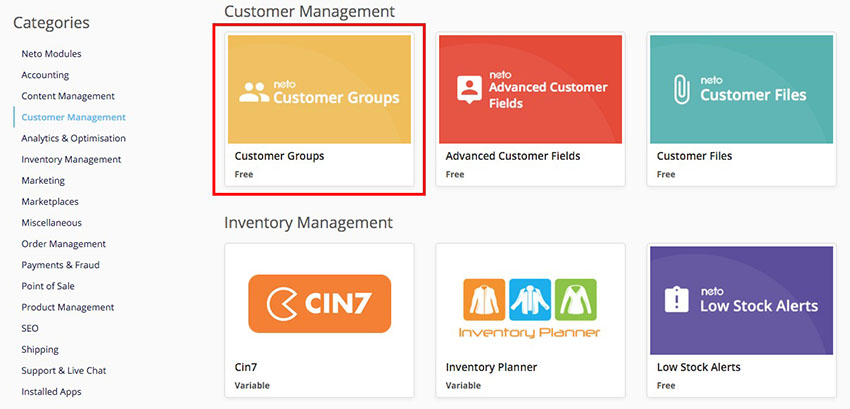
Task: Select Neto Modules category
Action: 51,54
